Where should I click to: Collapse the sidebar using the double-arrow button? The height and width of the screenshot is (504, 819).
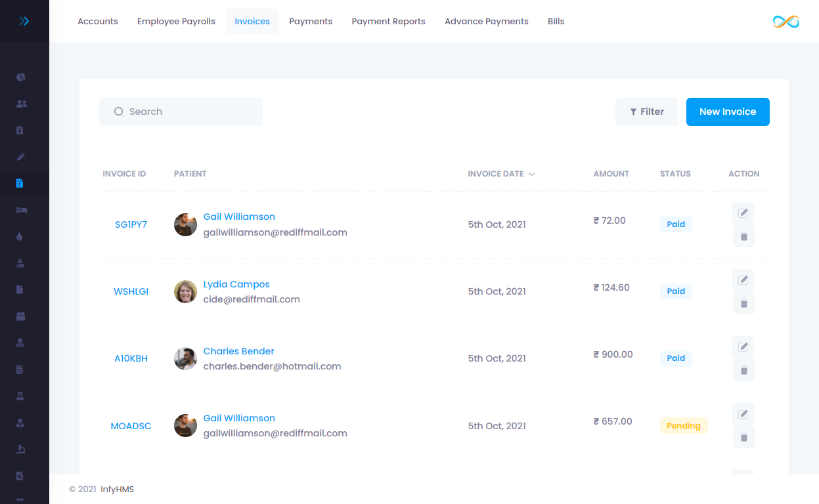(x=24, y=20)
